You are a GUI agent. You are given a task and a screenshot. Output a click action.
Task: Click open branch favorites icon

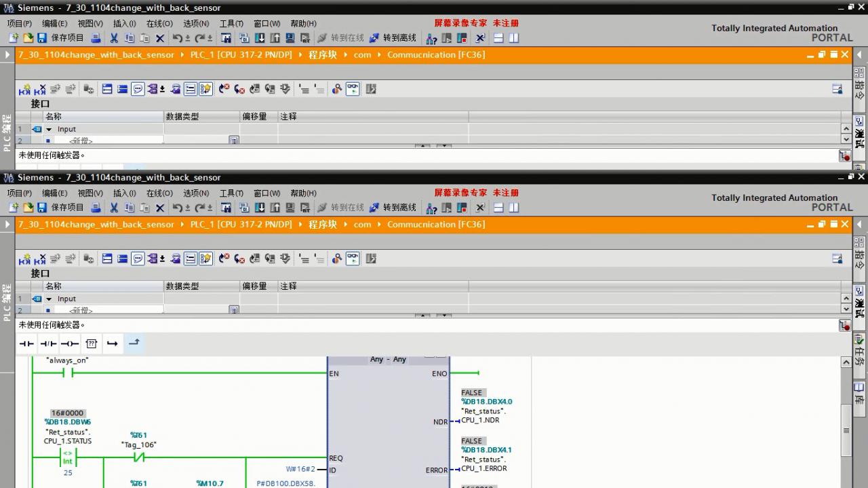click(113, 343)
